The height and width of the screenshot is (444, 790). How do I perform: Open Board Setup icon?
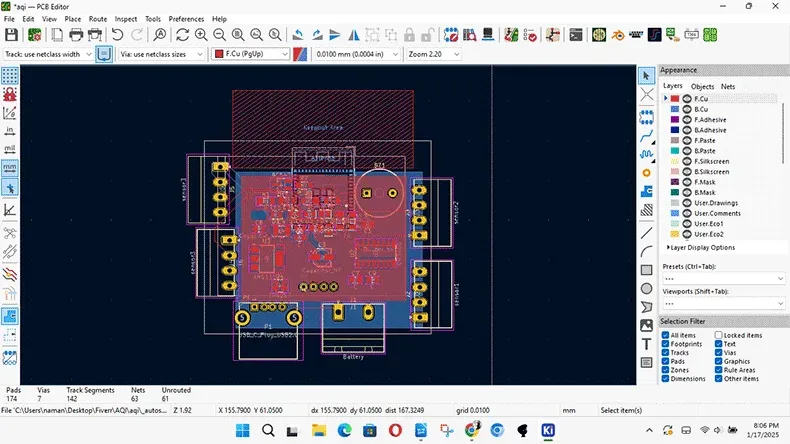click(34, 35)
